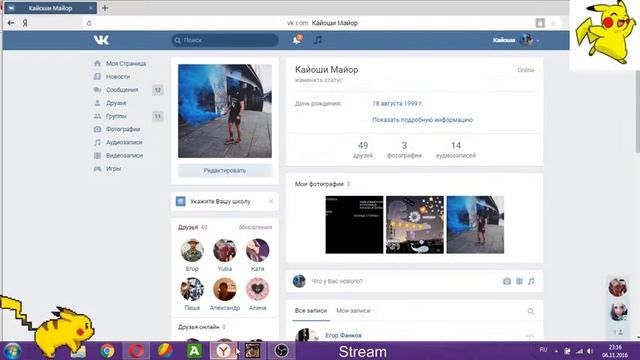Open Yandex Browser from the taskbar
The width and height of the screenshot is (640, 360).
coord(223,351)
